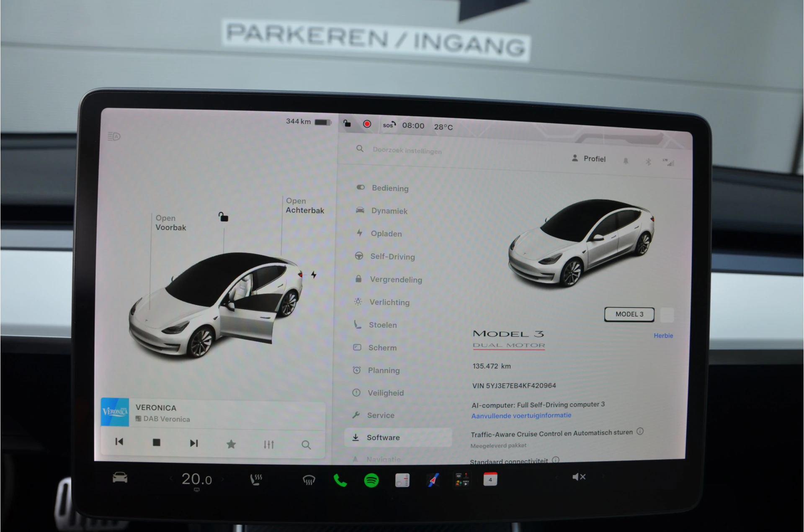The width and height of the screenshot is (804, 532).
Task: Open the Calendar app icon
Action: pos(490,479)
